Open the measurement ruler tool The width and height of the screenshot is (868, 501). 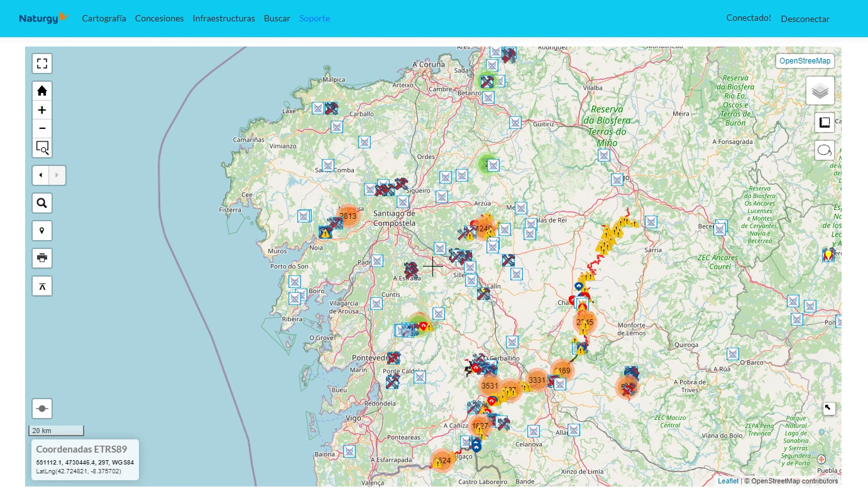[825, 123]
